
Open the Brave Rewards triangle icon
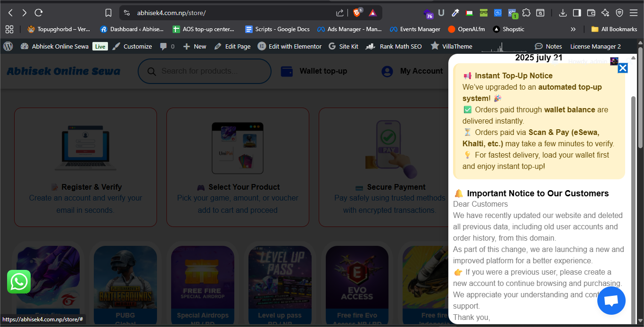pos(373,13)
